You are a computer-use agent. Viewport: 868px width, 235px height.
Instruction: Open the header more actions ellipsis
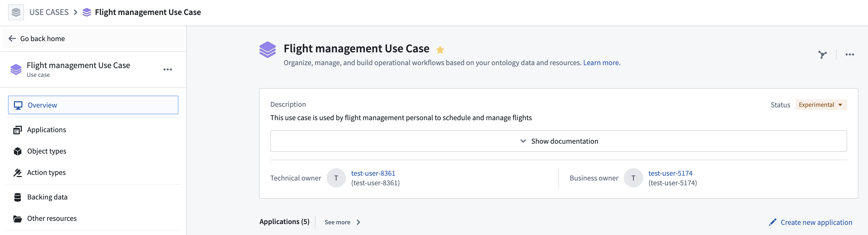point(850,54)
